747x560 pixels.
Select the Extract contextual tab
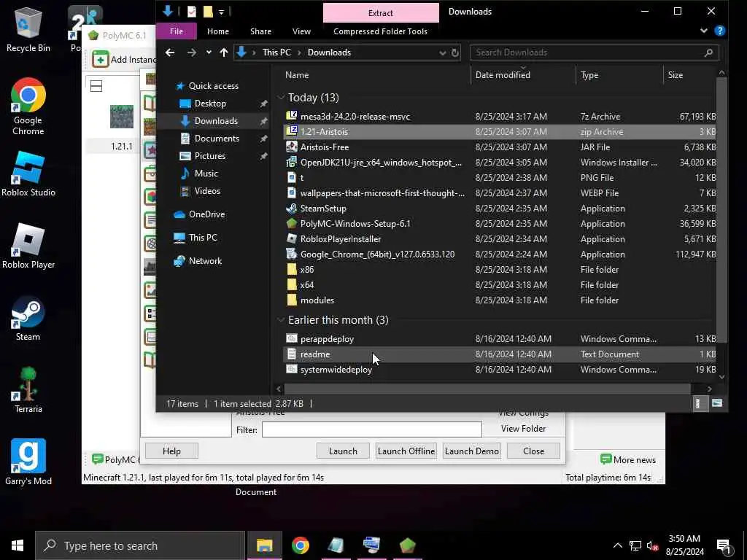pyautogui.click(x=381, y=13)
